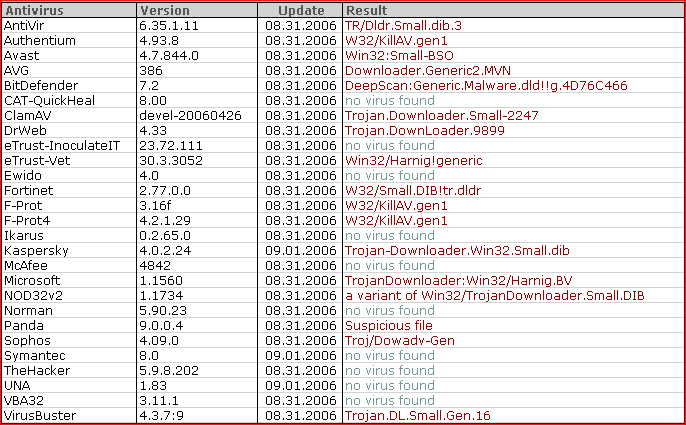Click CAT-QuickHeal's no virus found result

[390, 101]
